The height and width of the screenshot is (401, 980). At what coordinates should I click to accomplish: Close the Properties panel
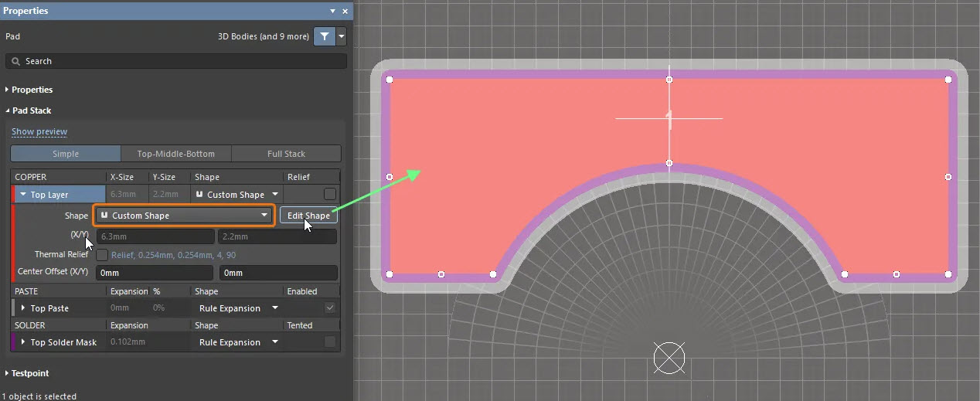coord(344,11)
